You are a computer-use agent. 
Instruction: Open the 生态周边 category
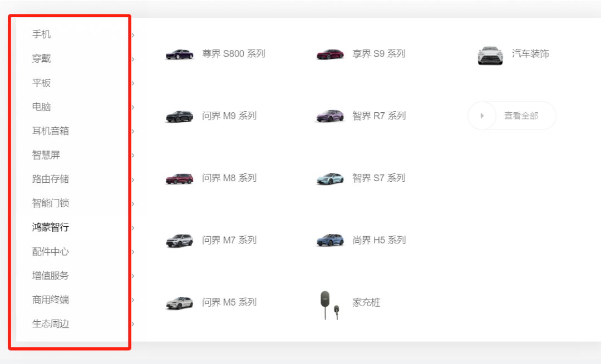pos(51,324)
